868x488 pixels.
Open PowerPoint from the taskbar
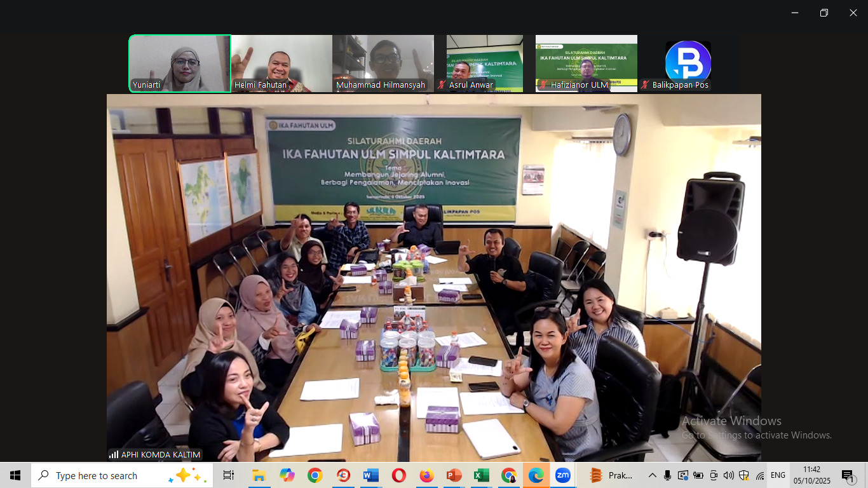coord(454,475)
